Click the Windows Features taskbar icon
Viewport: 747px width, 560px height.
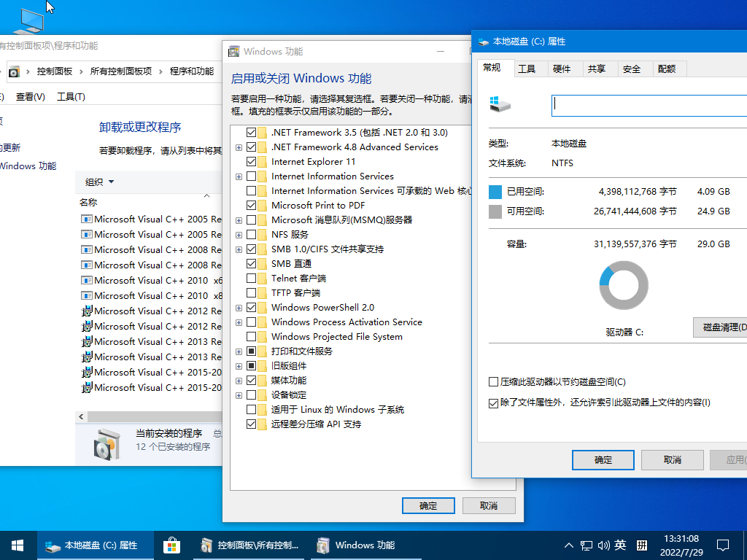pos(322,545)
